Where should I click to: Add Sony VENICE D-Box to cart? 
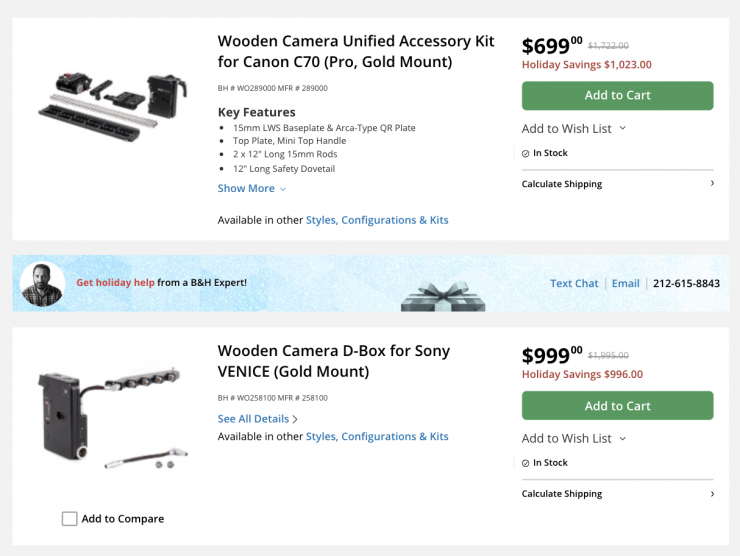coord(617,405)
